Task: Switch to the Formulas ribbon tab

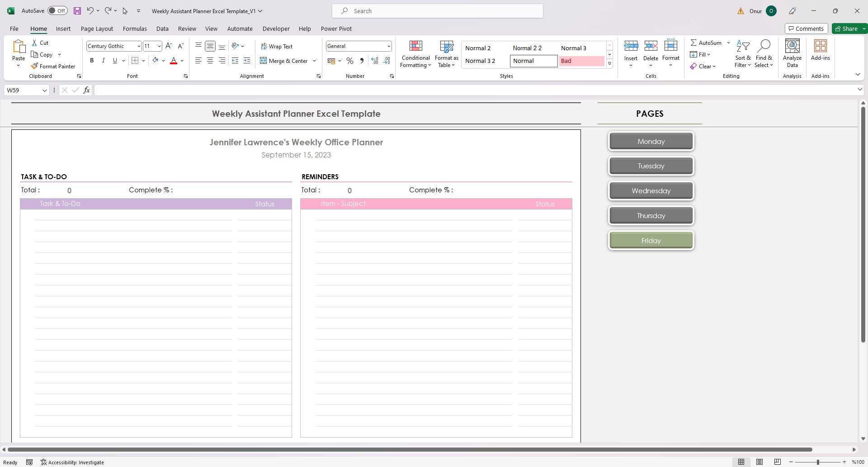Action: pyautogui.click(x=135, y=29)
